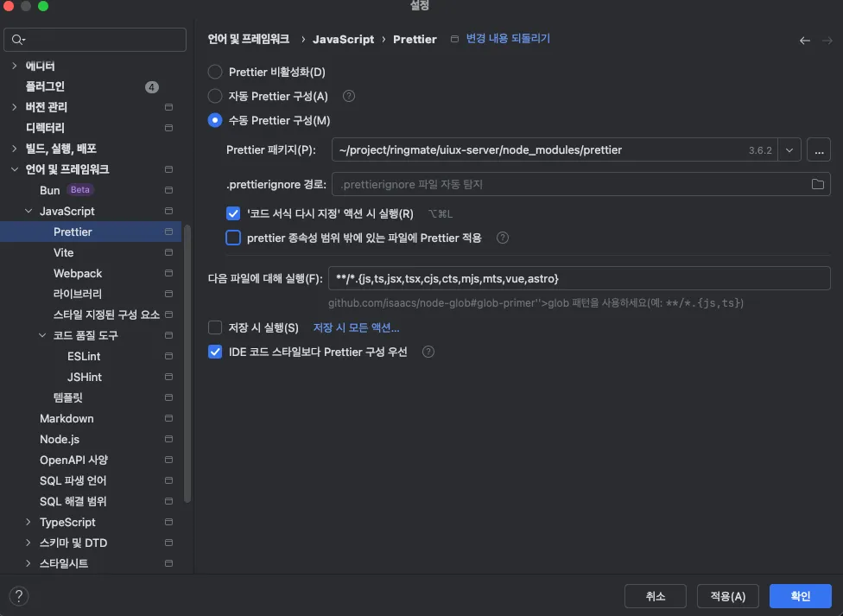Toggle IDE 코드 스타일보다 Prettier 구성 우선 checkbox
The width and height of the screenshot is (843, 616).
[215, 352]
